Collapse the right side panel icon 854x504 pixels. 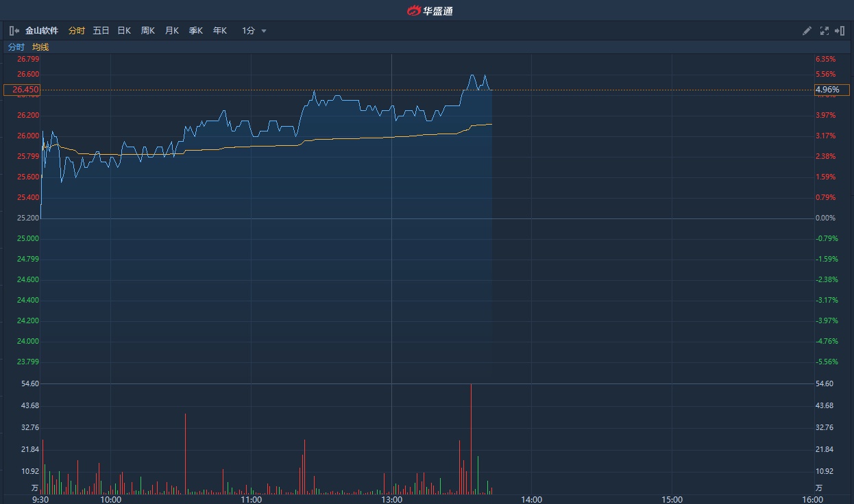(x=840, y=31)
